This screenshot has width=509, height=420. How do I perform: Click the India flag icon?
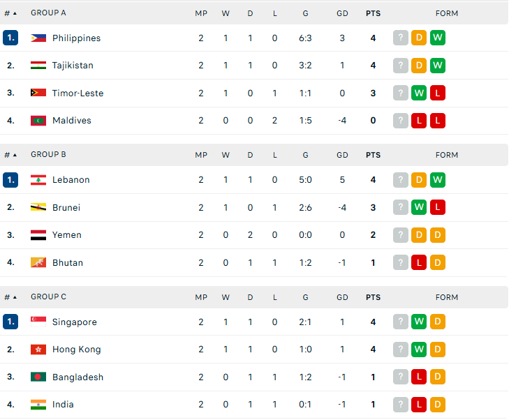coord(38,405)
